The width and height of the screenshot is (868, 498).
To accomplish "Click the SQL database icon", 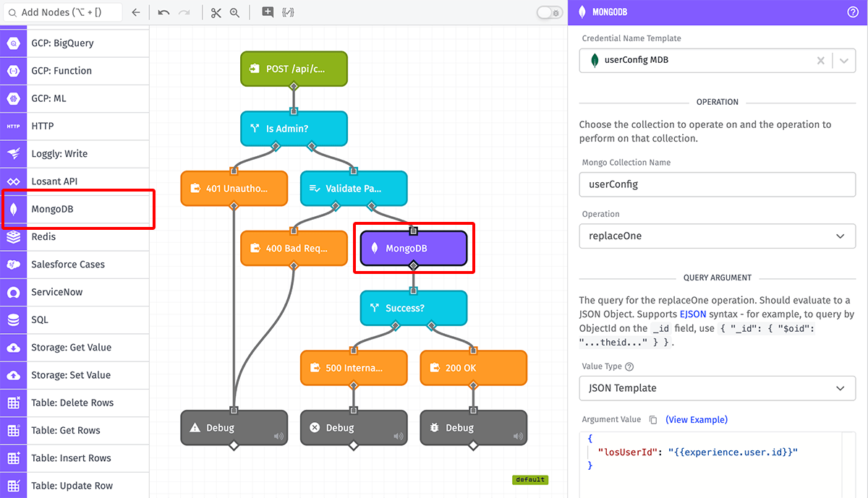I will click(13, 320).
